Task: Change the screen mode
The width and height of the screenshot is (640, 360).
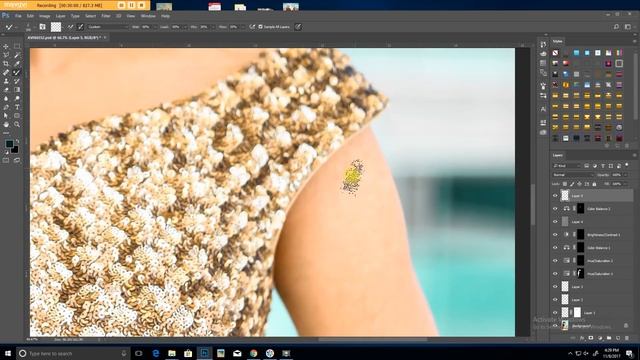Action: pos(17,160)
